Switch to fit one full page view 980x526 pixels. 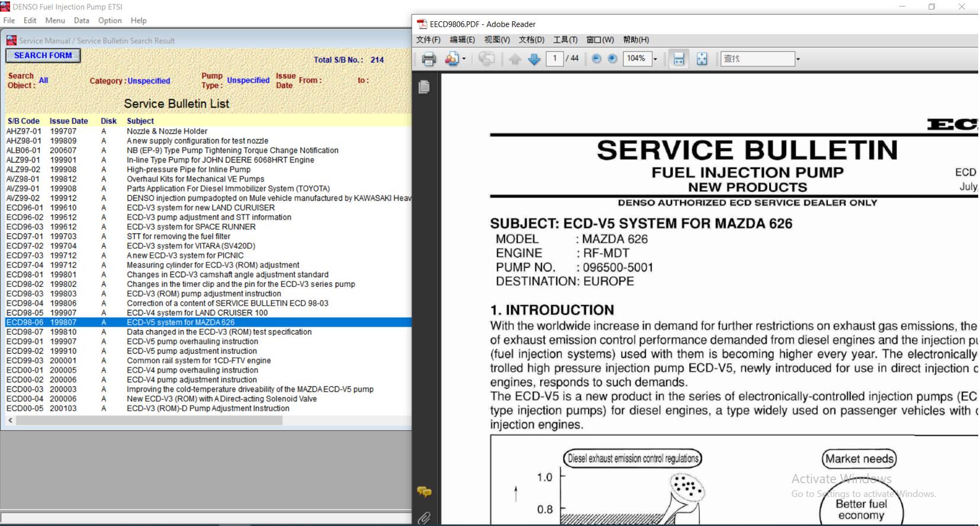702,59
